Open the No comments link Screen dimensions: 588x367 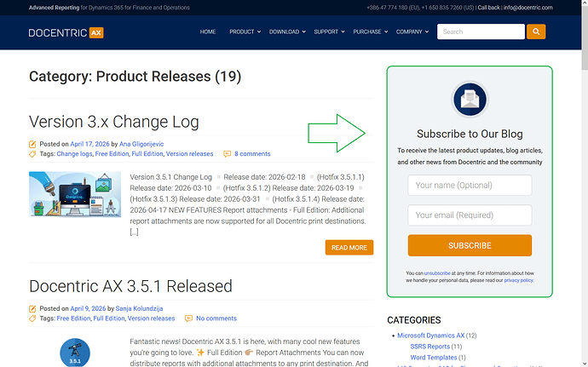[216, 318]
